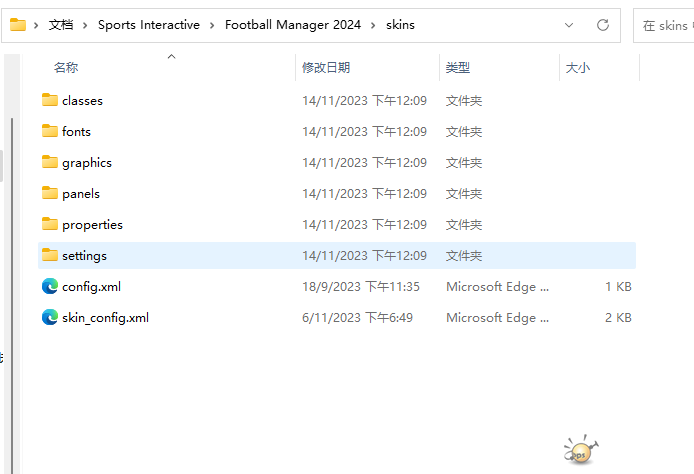Select the classes folder name
Viewport: 694px width, 474px height.
click(x=82, y=101)
